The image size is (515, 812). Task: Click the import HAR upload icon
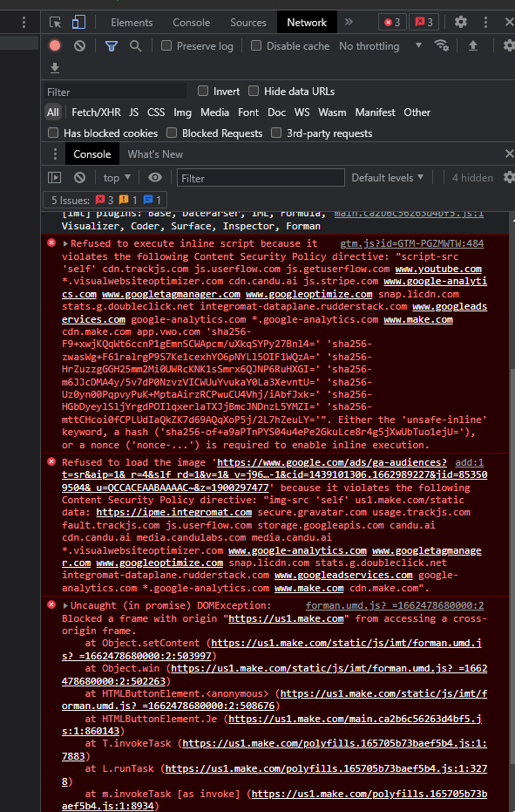click(473, 45)
